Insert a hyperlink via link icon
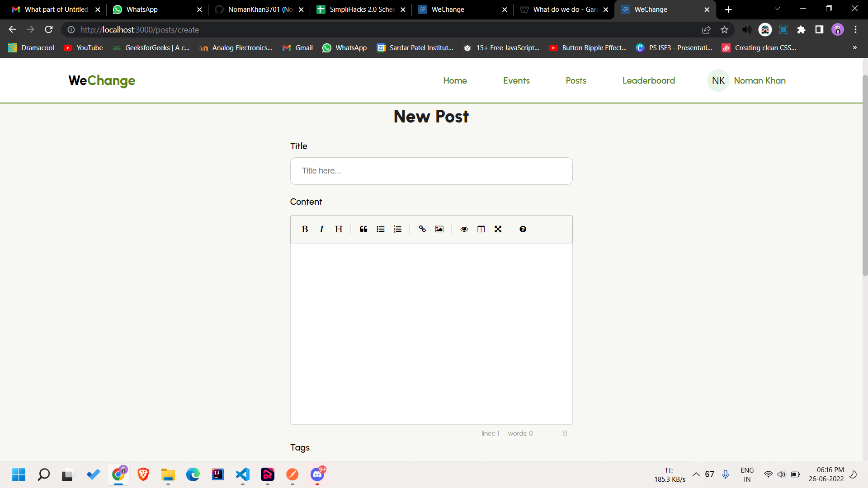Screen dimensions: 868x488 [x=422, y=229]
